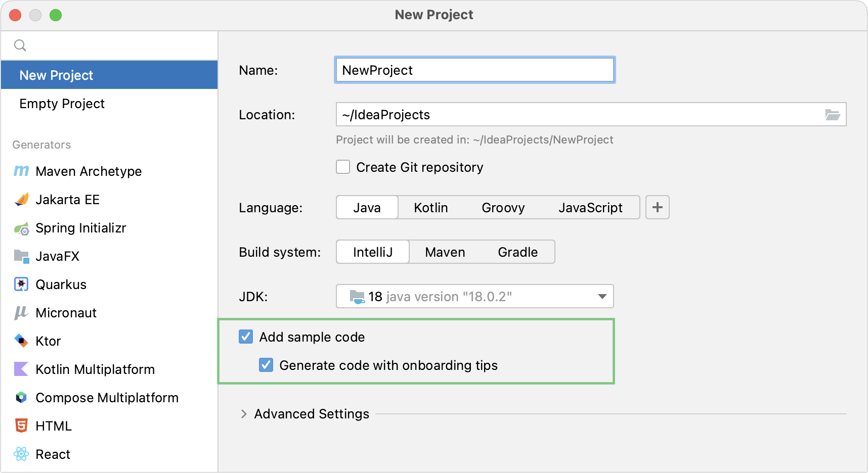This screenshot has height=473, width=868.
Task: Click the Quarkus logo icon
Action: [21, 285]
